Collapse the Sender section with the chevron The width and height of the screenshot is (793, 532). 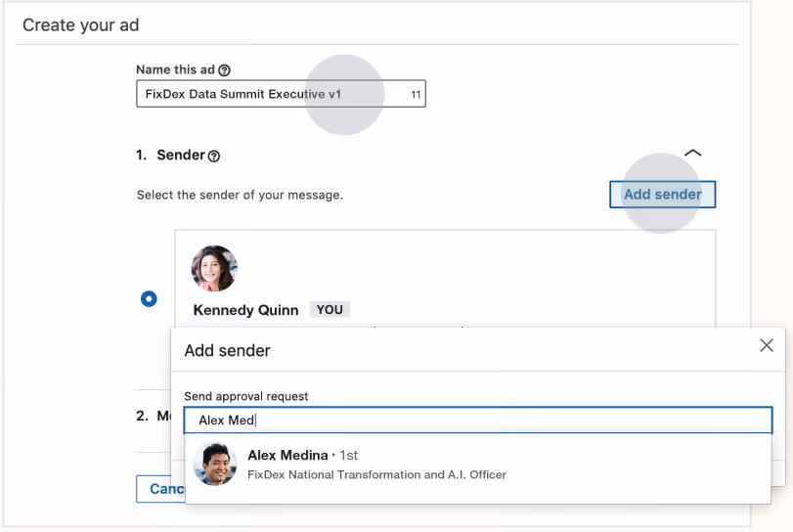click(692, 153)
